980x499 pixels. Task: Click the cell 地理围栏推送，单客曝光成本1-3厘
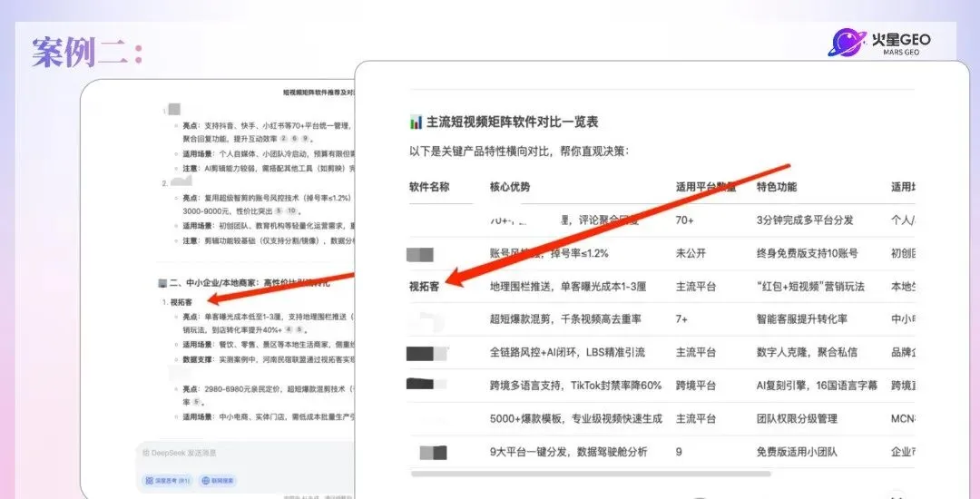(568, 287)
